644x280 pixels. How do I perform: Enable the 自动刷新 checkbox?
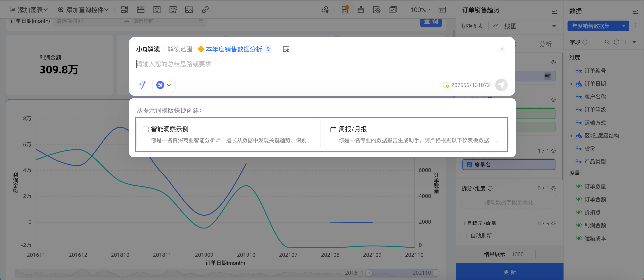pos(464,235)
